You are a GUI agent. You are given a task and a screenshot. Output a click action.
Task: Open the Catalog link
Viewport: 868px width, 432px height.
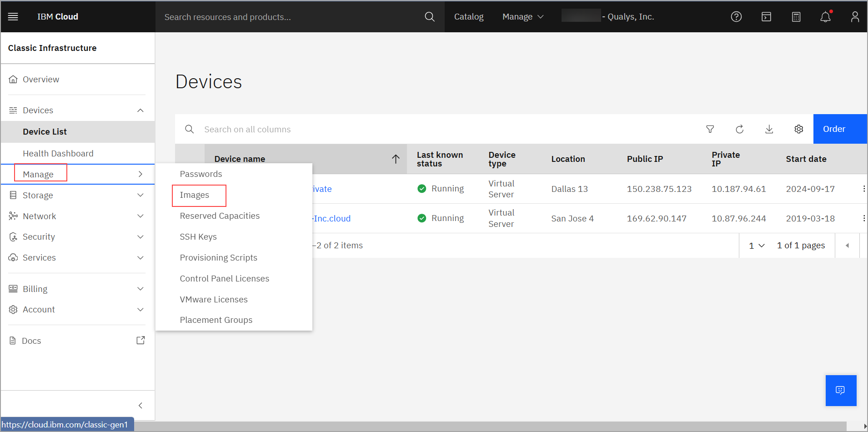point(468,17)
